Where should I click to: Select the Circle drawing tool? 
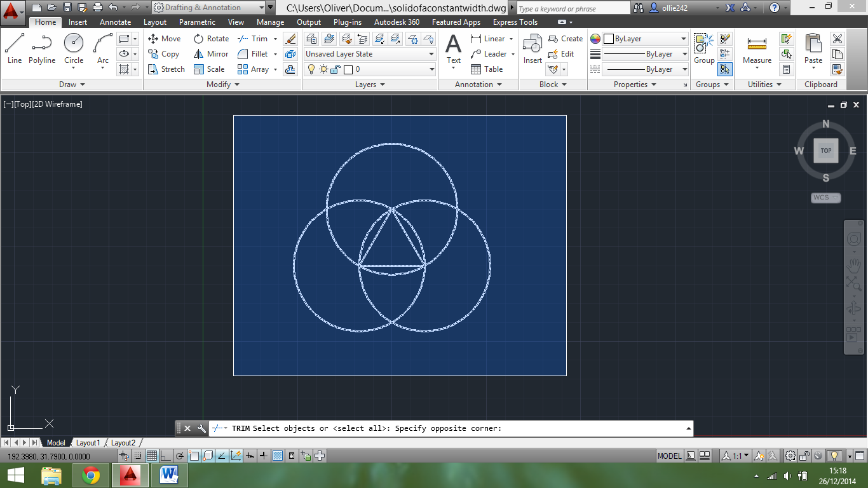tap(74, 48)
